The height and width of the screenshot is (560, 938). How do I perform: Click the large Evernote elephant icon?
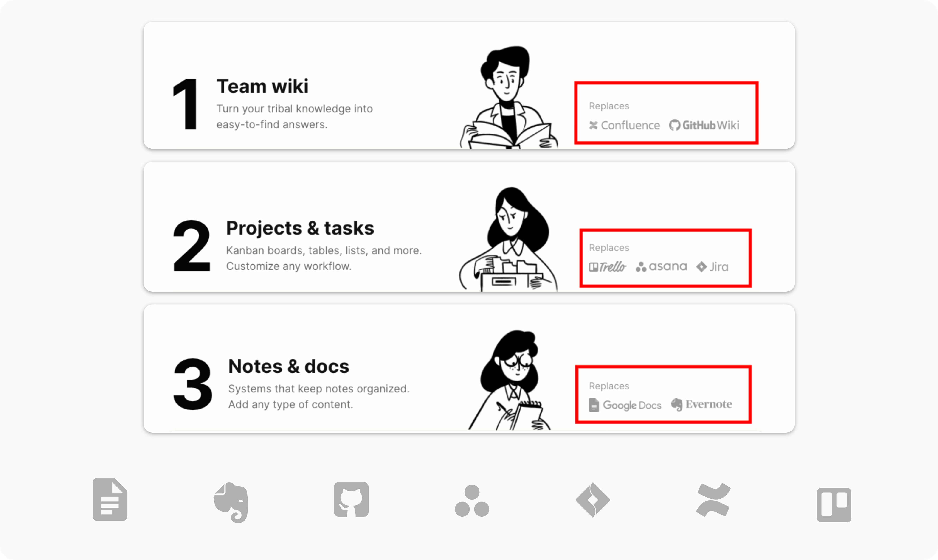pyautogui.click(x=231, y=502)
